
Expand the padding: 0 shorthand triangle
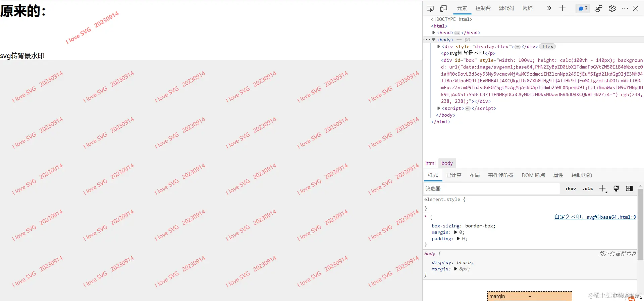pos(458,239)
